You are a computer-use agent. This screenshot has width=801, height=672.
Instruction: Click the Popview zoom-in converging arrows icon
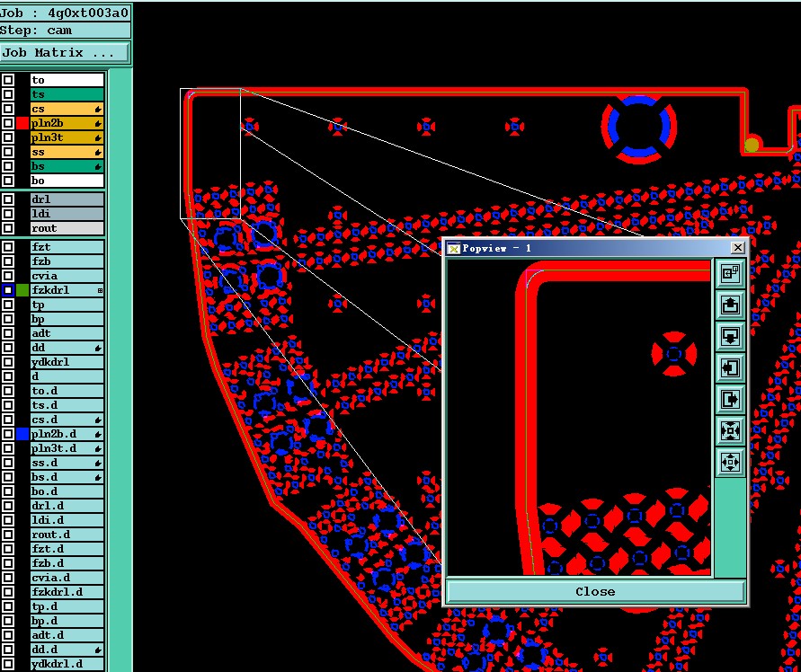730,430
